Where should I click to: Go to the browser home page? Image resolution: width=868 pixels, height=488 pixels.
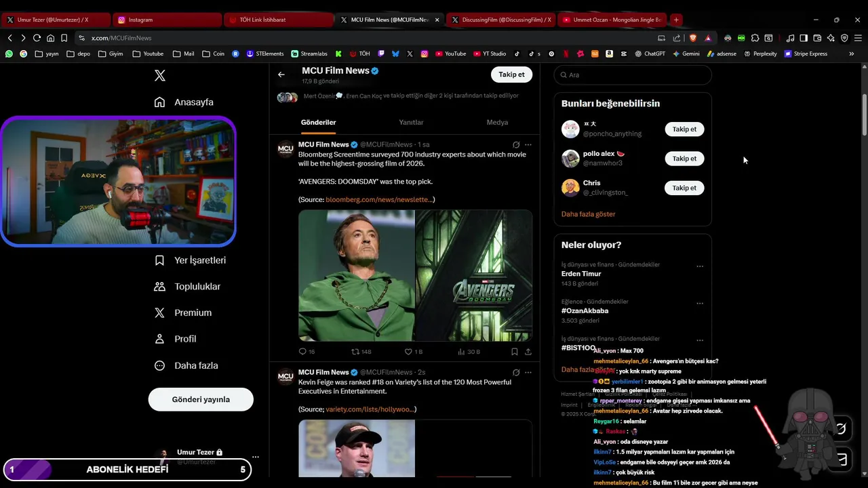(x=50, y=38)
